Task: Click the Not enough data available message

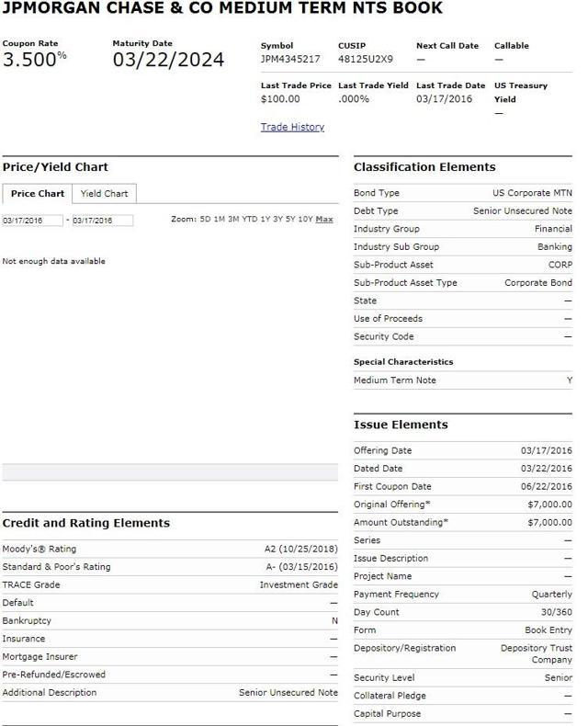Action: coord(53,261)
